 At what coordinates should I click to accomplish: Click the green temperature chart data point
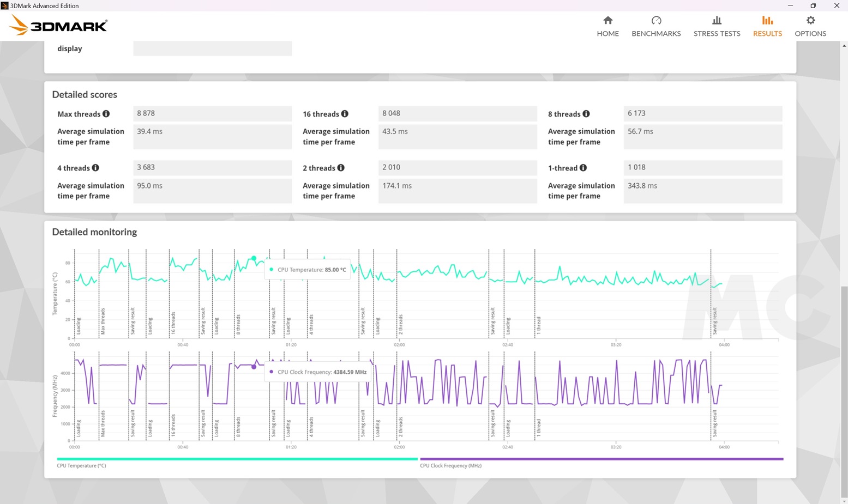(x=254, y=258)
